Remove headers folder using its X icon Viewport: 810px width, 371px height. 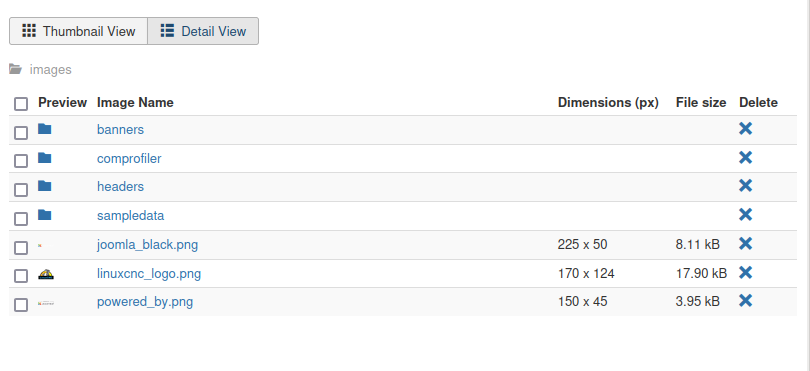coord(745,186)
